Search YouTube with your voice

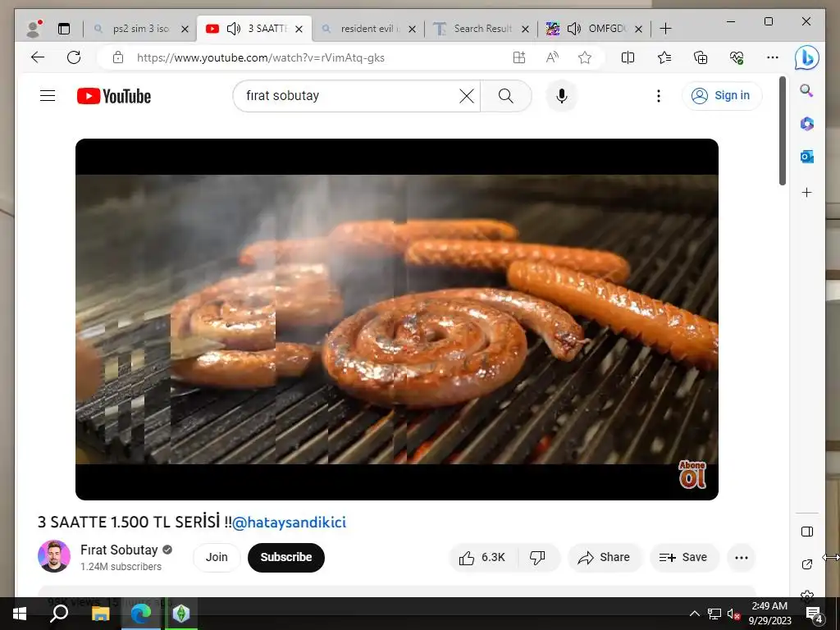click(x=561, y=96)
